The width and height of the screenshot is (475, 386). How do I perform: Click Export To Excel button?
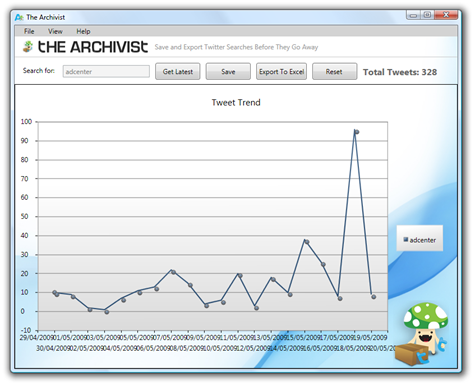[281, 72]
